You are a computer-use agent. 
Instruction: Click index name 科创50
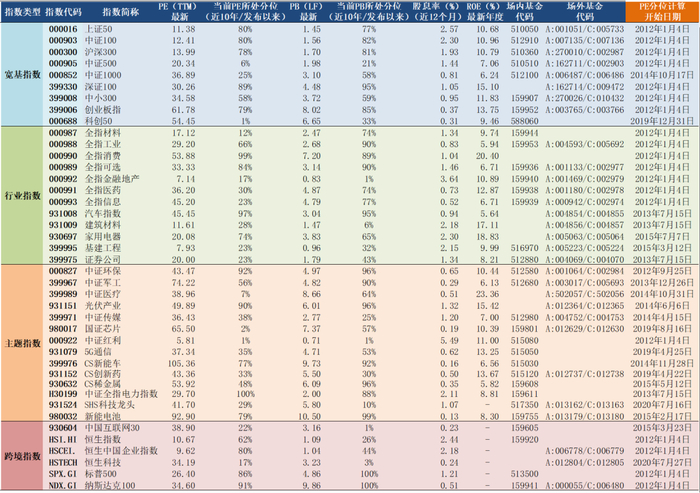coord(99,121)
